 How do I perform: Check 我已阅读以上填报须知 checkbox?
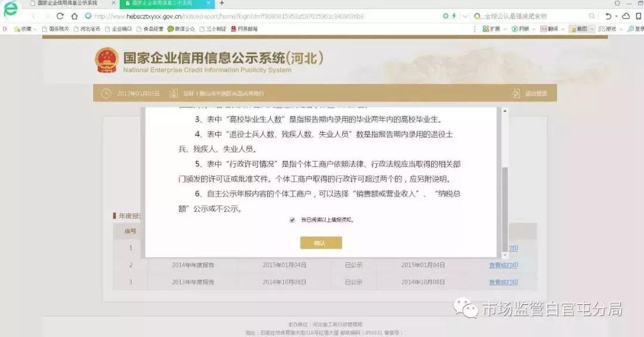coord(292,220)
